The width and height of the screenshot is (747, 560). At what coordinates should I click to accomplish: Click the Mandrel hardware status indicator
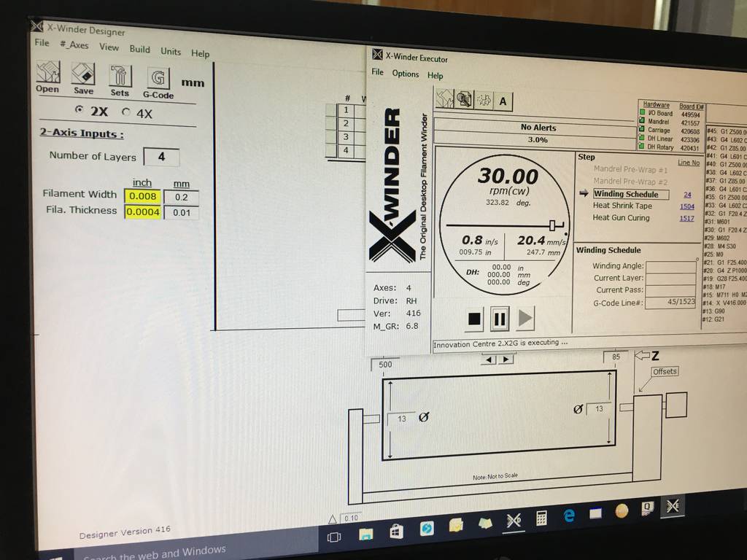tap(642, 120)
